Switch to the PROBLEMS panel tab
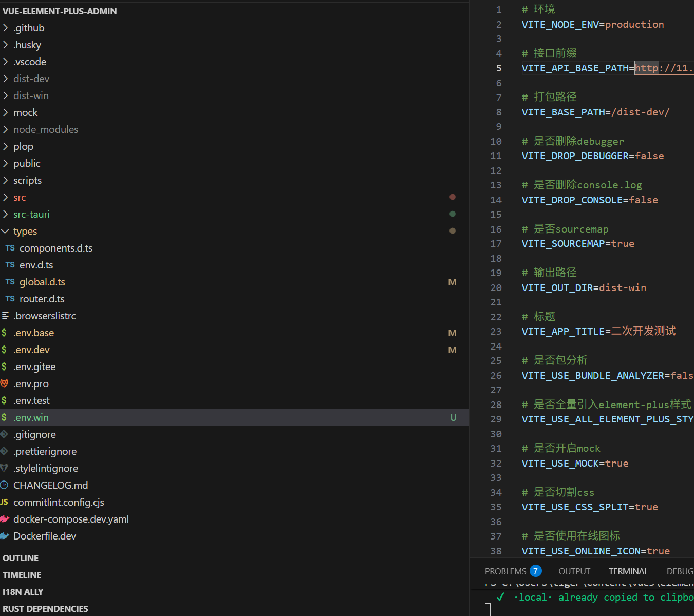Viewport: 694px width, 616px height. click(505, 571)
